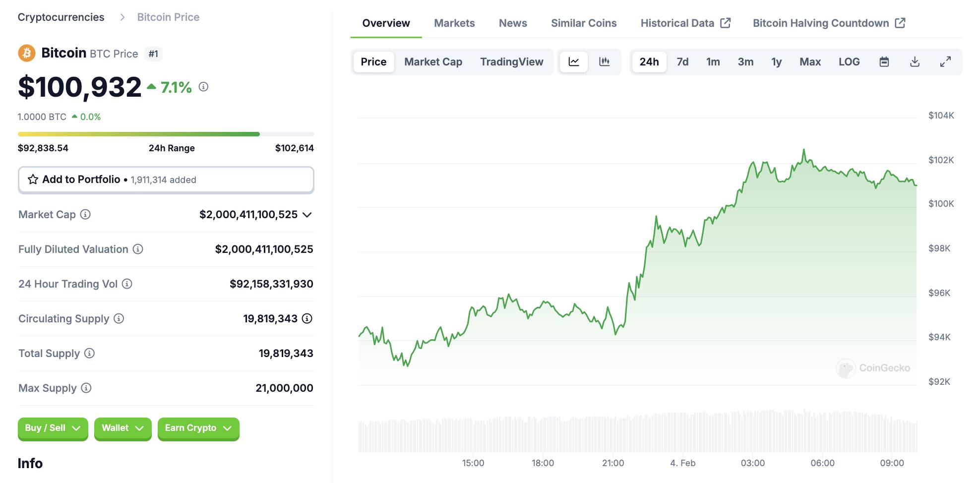The height and width of the screenshot is (483, 980).
Task: Show Fully Diluted Valuation info tooltip icon
Action: (138, 249)
